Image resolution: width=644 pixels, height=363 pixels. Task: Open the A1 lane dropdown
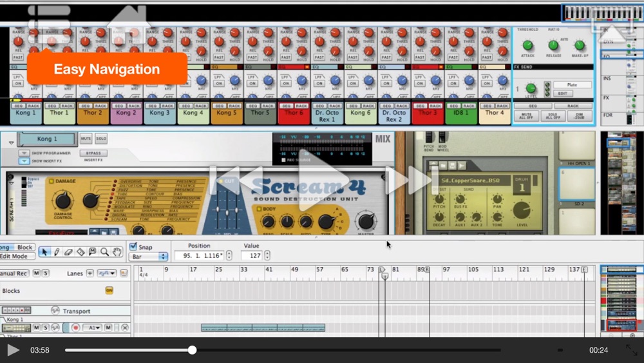pos(93,328)
